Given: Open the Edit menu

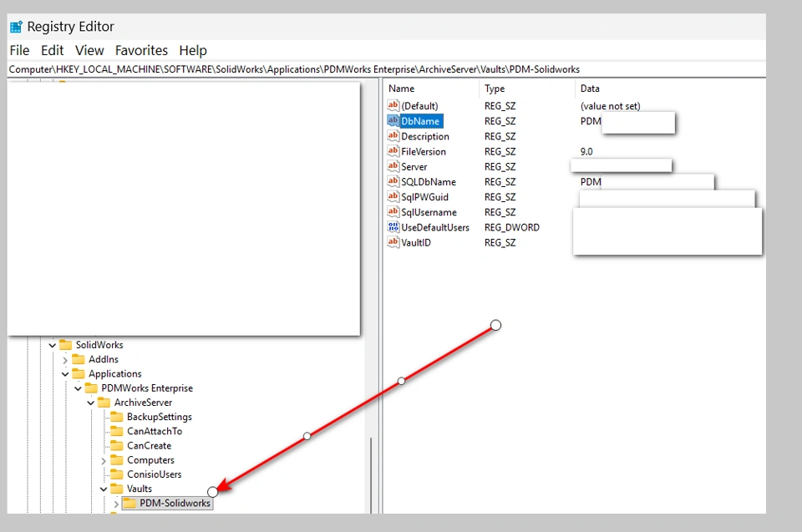Looking at the screenshot, I should pyautogui.click(x=52, y=51).
